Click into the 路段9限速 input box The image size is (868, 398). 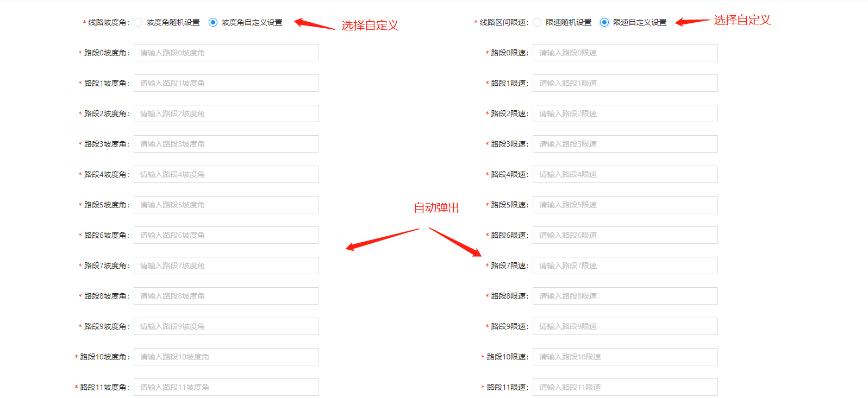(625, 326)
